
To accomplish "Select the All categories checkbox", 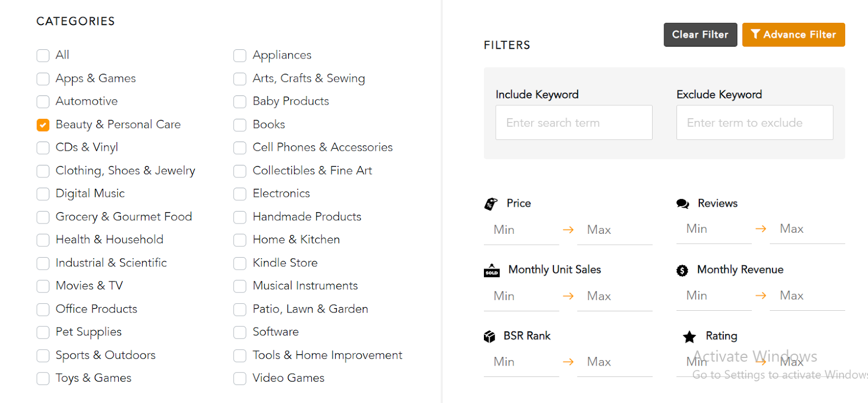I will (43, 56).
